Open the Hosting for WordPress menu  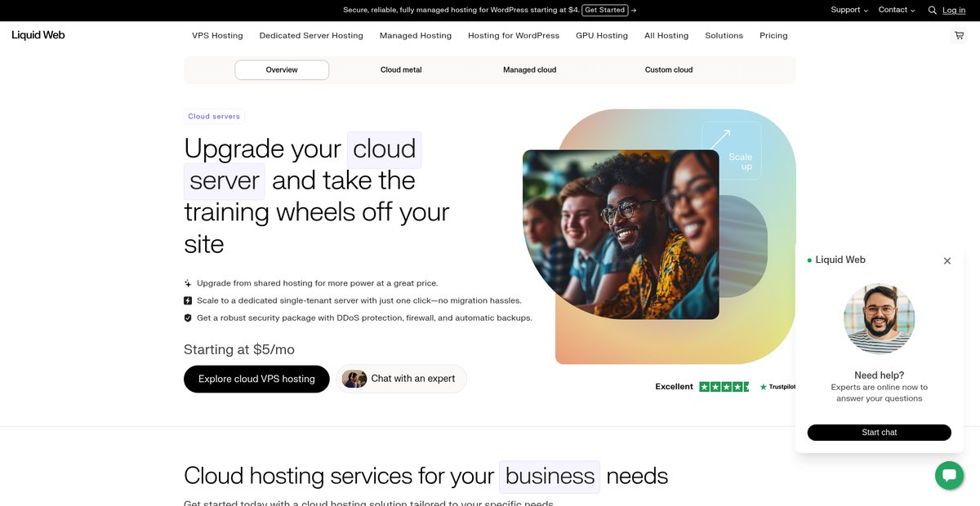514,36
